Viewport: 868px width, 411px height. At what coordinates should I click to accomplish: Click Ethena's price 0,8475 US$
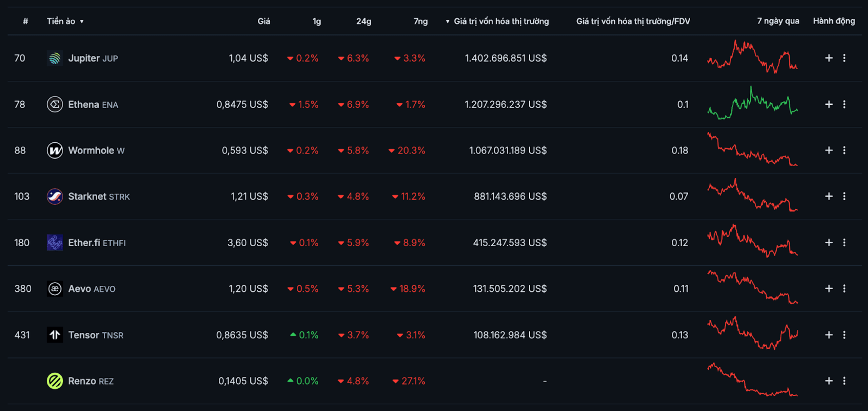[x=242, y=104]
